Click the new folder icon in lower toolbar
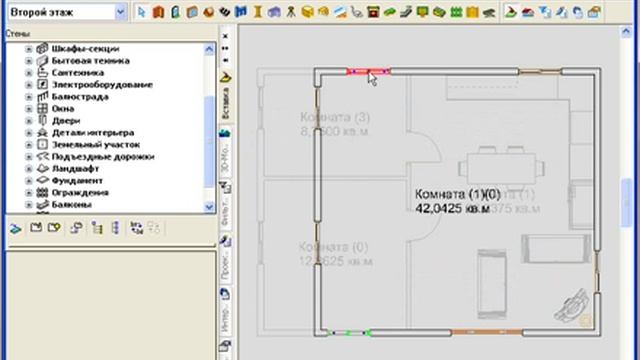This screenshot has width=640, height=360. pos(36,227)
